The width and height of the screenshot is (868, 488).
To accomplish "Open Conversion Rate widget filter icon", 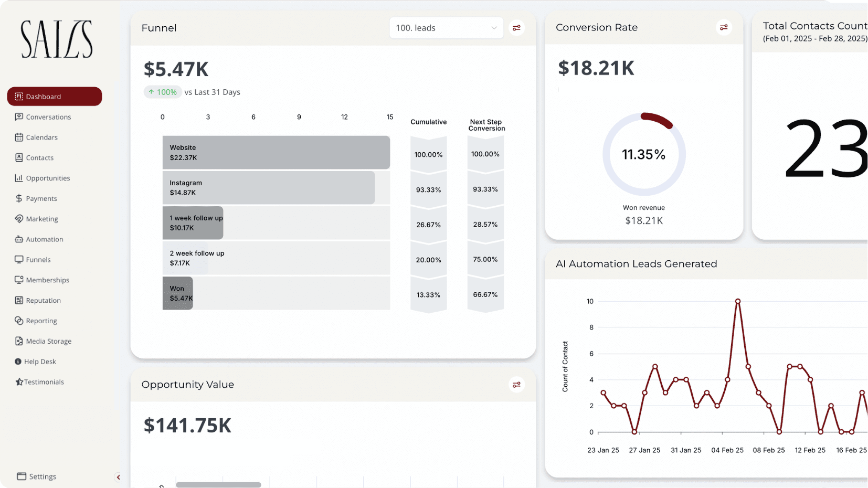I will (724, 27).
